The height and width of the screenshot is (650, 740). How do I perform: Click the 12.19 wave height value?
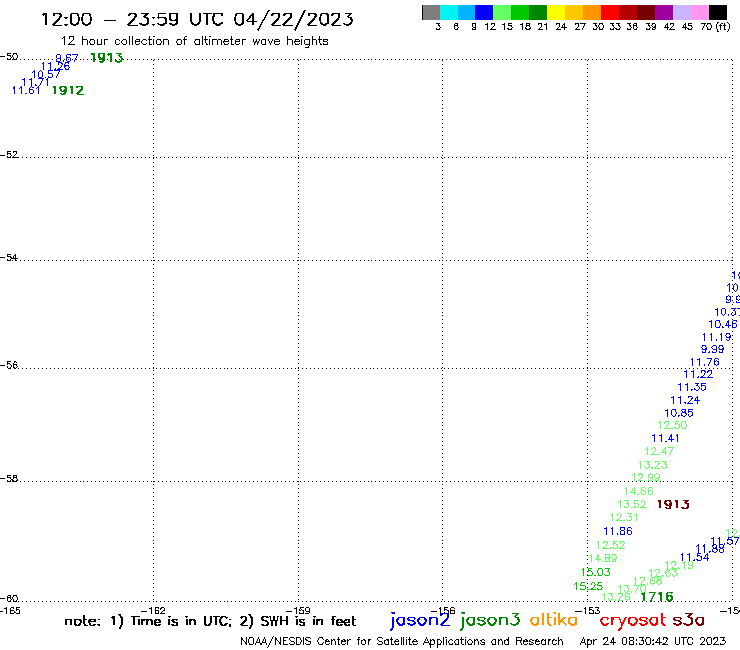[x=679, y=566]
